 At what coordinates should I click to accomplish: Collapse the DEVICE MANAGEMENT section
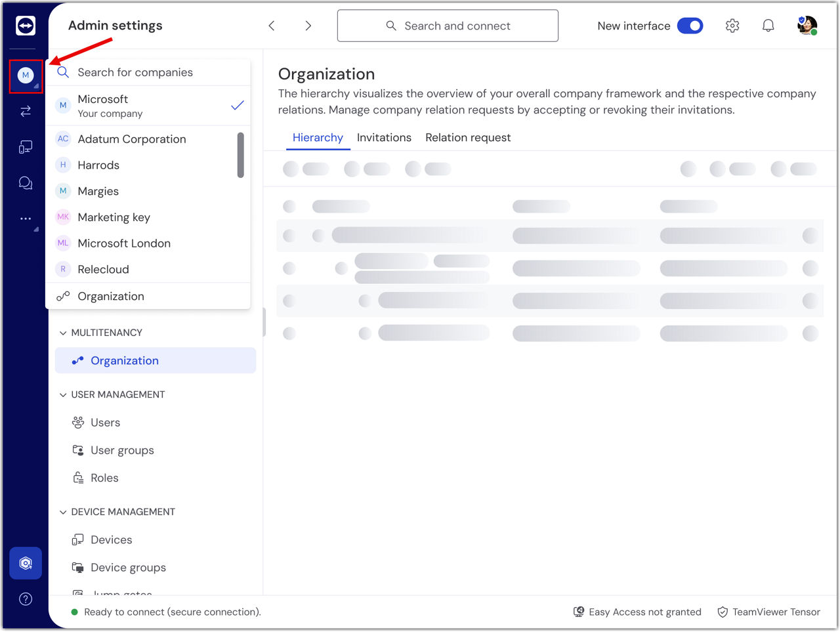coord(64,512)
